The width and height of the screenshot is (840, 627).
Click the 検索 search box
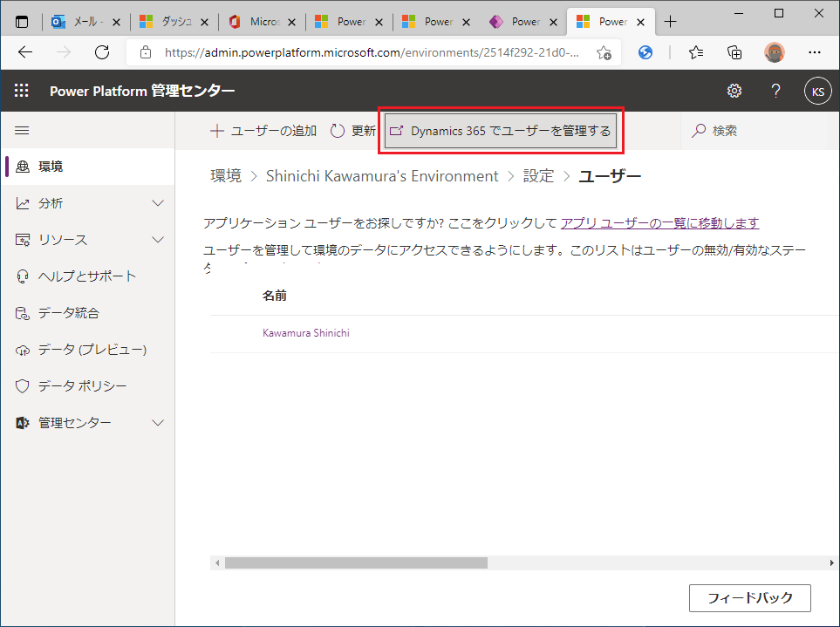[761, 131]
